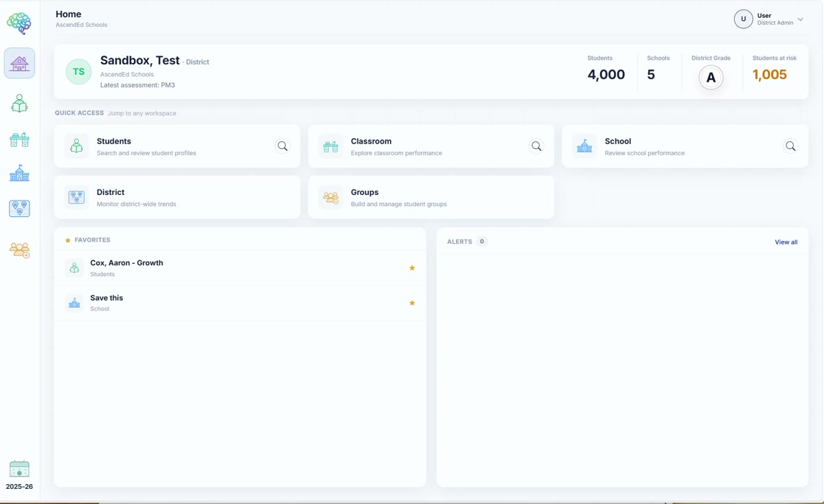Open the Cox, Aaron - Growth favorite
The image size is (824, 504).
[x=240, y=268]
